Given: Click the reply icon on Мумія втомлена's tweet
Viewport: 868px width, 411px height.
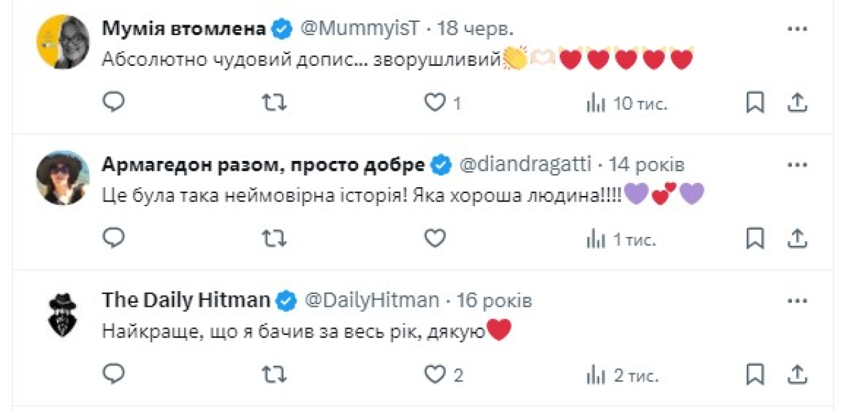Looking at the screenshot, I should (113, 101).
